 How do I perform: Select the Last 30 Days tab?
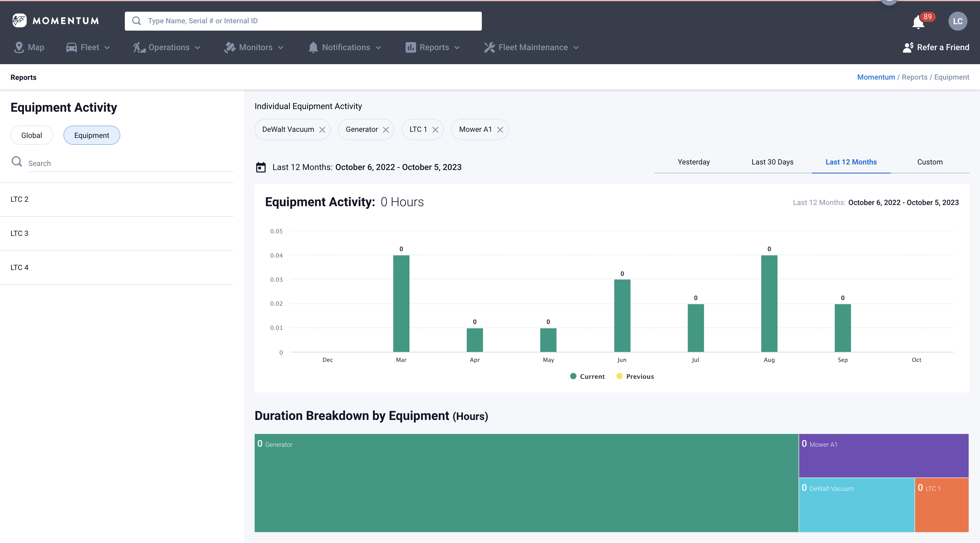click(772, 162)
